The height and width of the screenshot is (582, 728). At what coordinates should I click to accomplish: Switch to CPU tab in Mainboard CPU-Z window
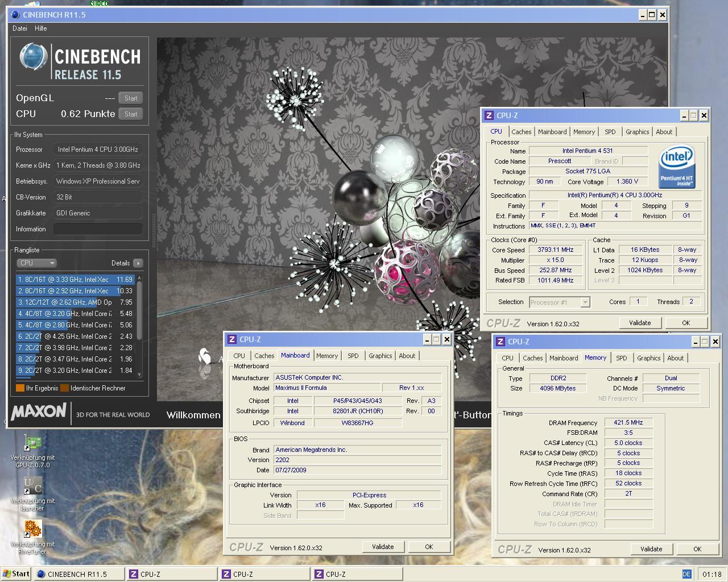click(x=239, y=356)
